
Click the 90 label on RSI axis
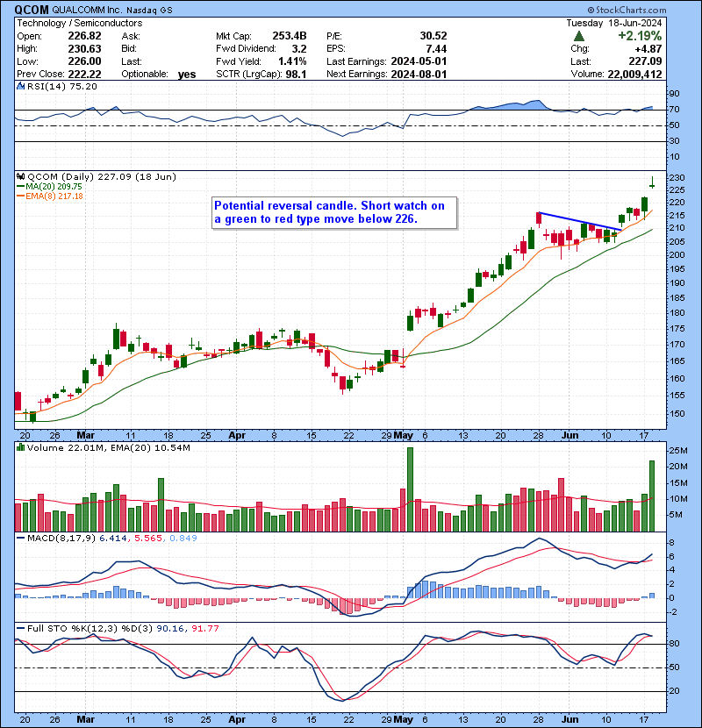point(674,93)
